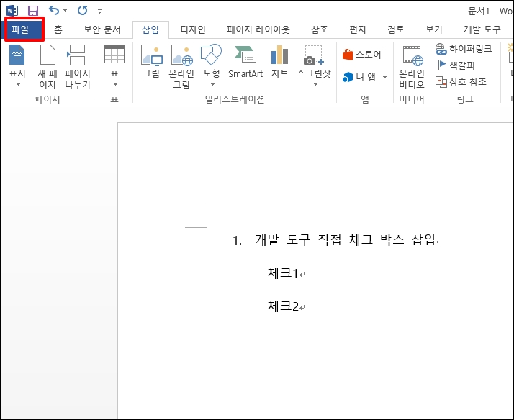514x420 pixels.
Task: Expand the 스크린샷 dropdown arrow
Action: coord(316,84)
